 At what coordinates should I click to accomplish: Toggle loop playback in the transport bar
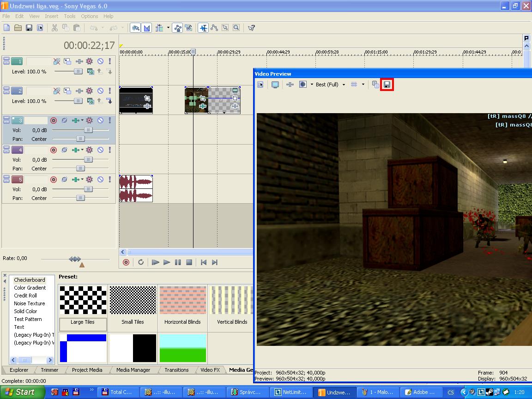click(141, 262)
